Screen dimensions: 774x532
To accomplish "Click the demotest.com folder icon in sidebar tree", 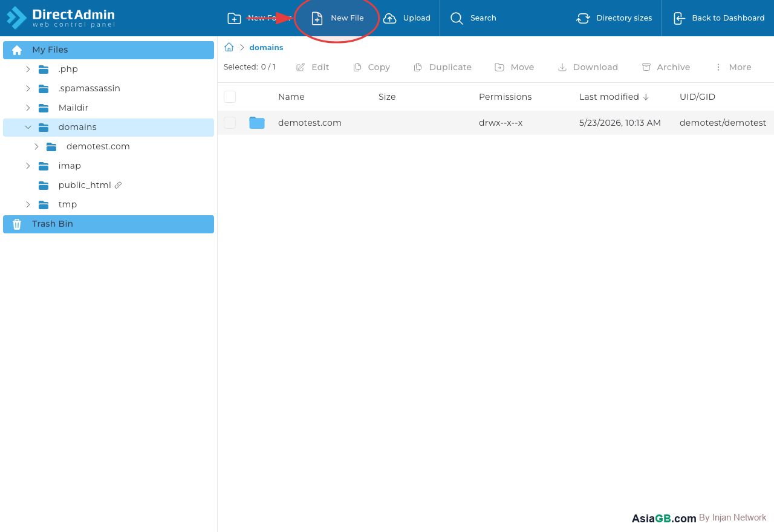I will pos(51,147).
